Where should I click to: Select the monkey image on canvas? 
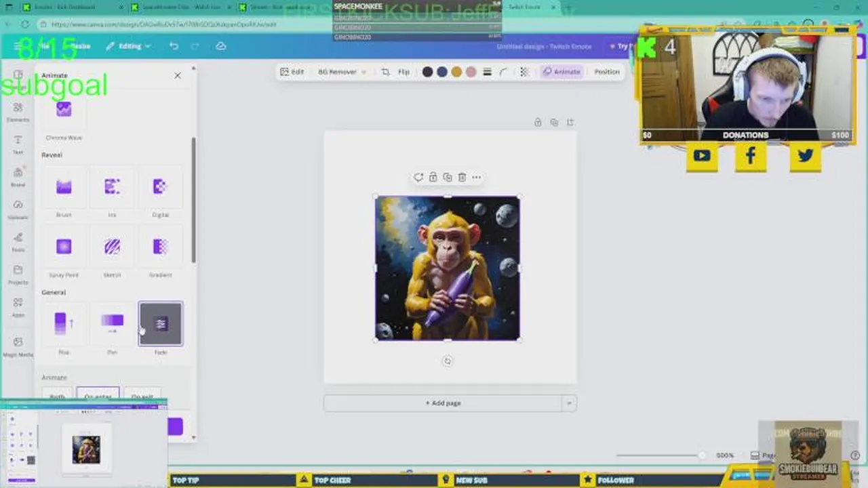point(448,268)
